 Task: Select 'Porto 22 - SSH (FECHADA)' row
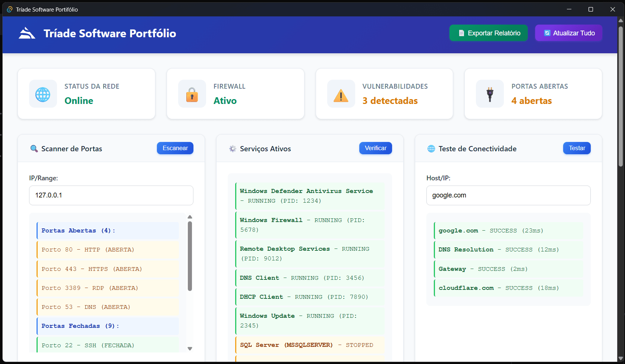click(x=108, y=345)
